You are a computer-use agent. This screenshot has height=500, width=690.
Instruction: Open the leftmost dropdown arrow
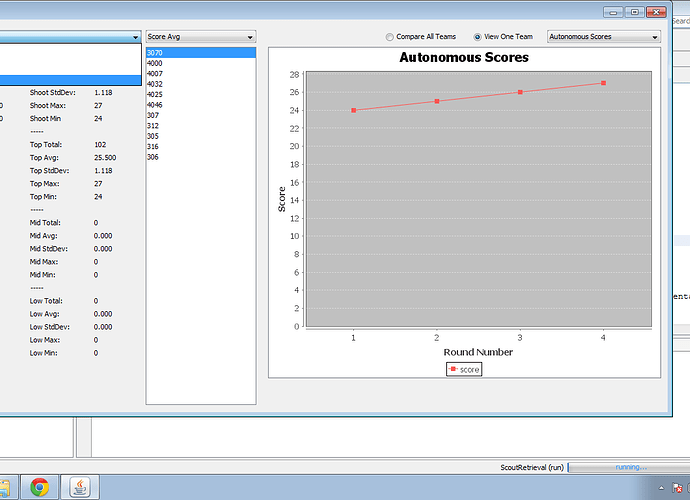click(135, 37)
